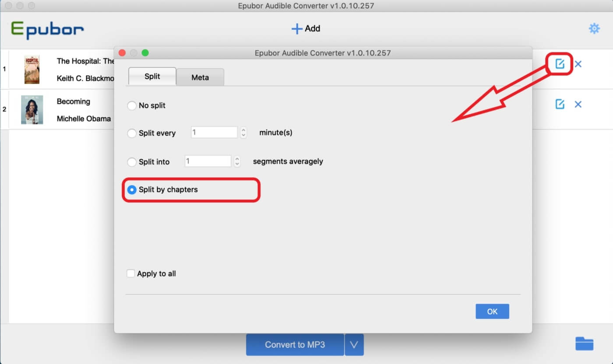Remove Becoming book with X icon
The image size is (613, 364).
[578, 104]
